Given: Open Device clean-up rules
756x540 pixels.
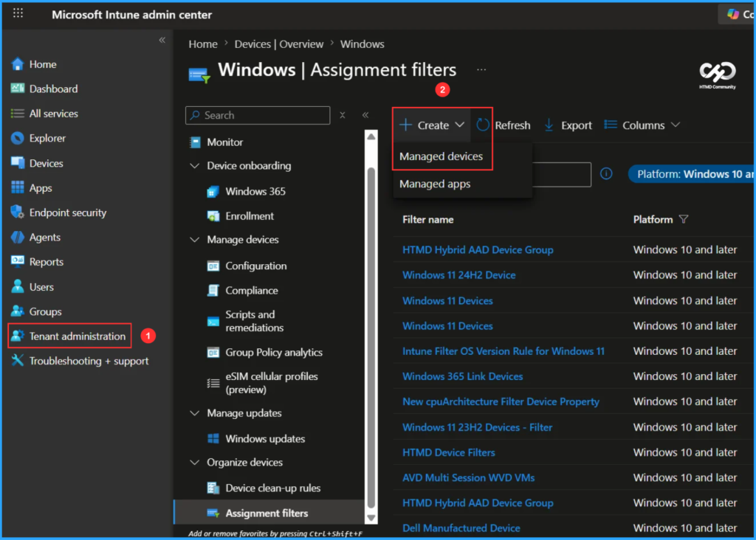Looking at the screenshot, I should [273, 488].
